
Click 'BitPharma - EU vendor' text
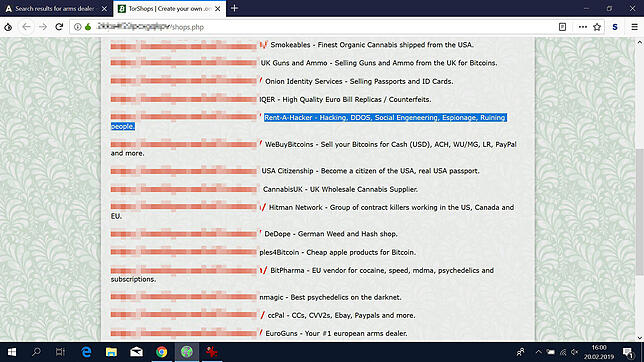pos(382,270)
